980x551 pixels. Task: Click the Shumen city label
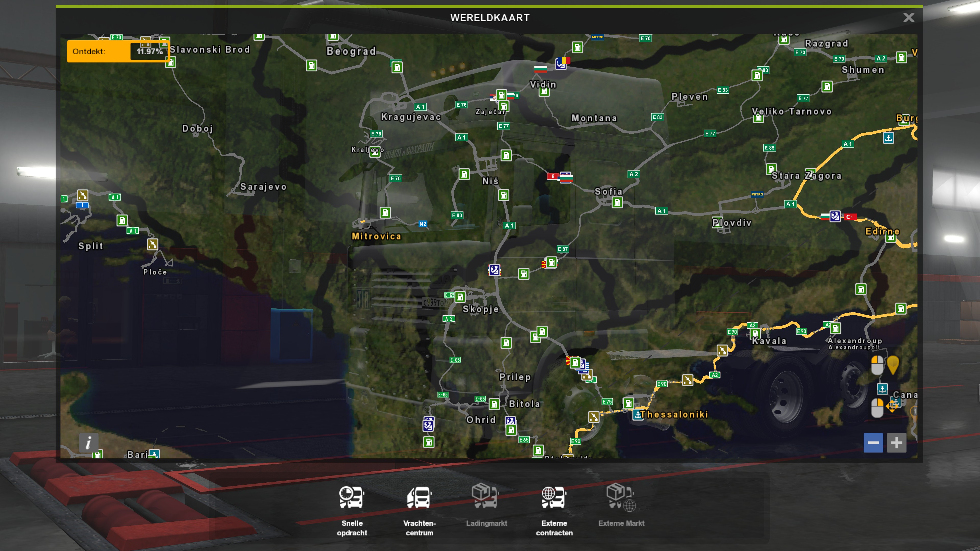(863, 70)
